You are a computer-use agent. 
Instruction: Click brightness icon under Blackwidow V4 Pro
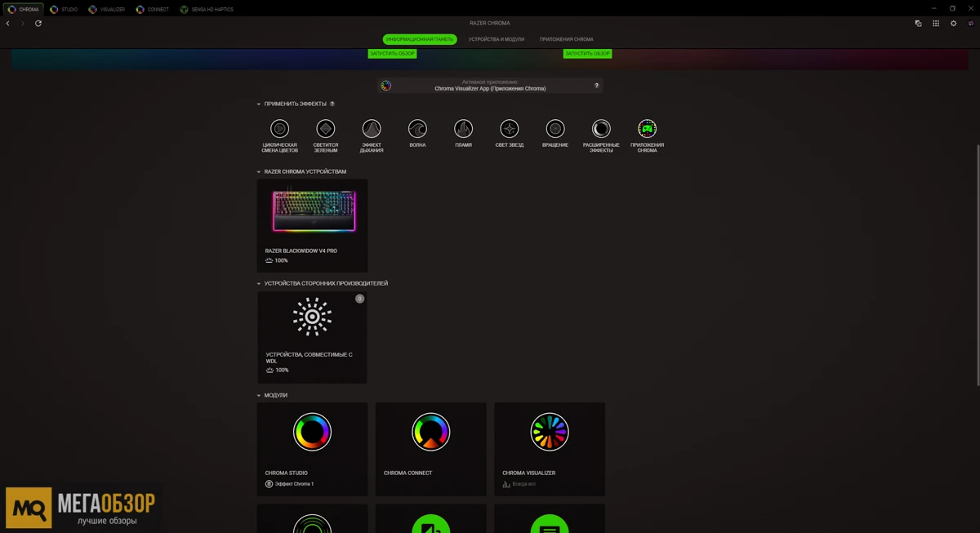tap(269, 260)
